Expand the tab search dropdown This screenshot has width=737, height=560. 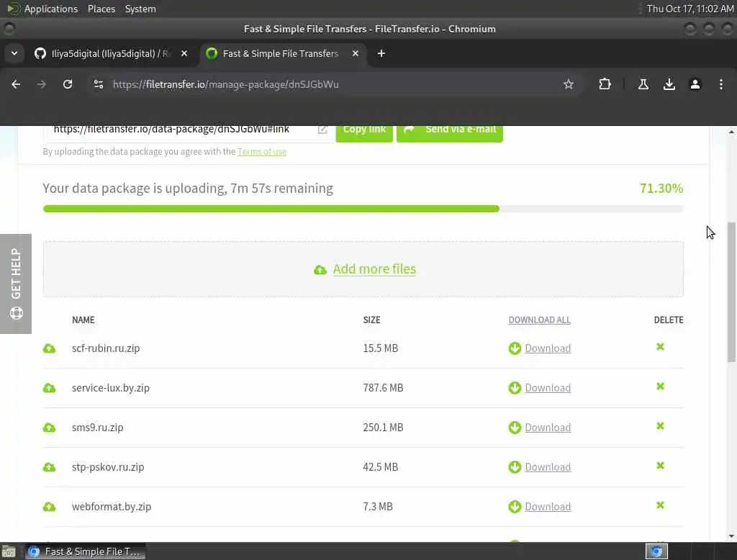[x=14, y=53]
